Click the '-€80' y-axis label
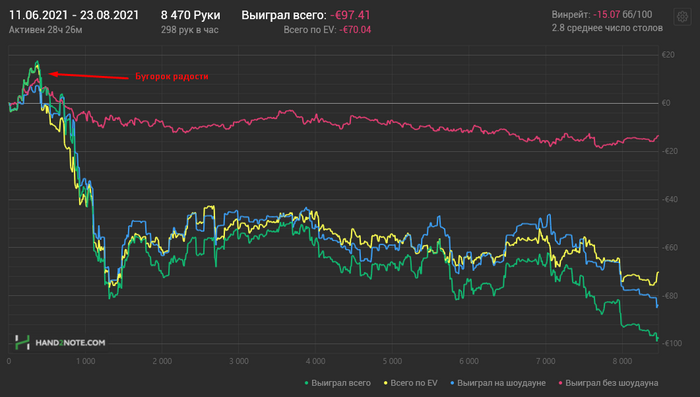This screenshot has height=397, width=700. point(670,296)
